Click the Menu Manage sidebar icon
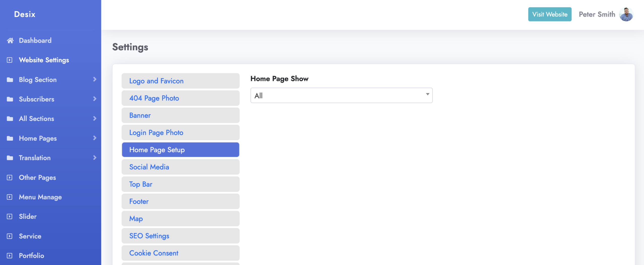Image resolution: width=644 pixels, height=265 pixels. [x=10, y=197]
